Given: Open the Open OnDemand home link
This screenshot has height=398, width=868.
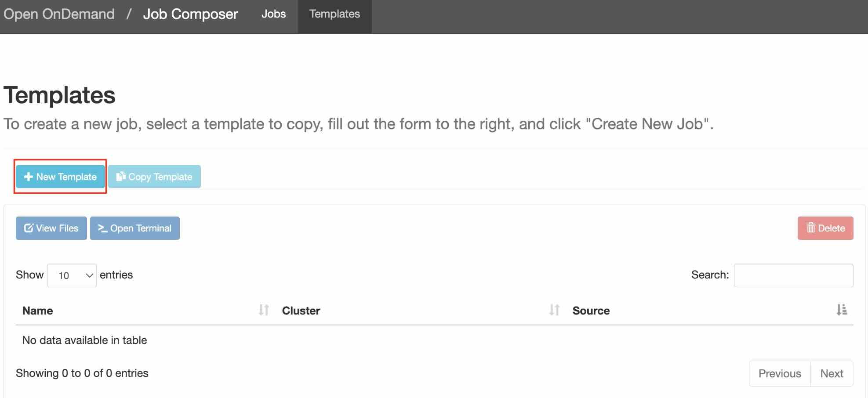Looking at the screenshot, I should click(x=59, y=14).
